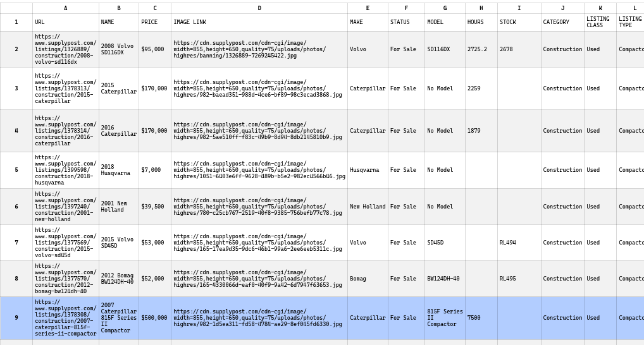This screenshot has width=644, height=345.
Task: Click column G header
Action: click(444, 8)
